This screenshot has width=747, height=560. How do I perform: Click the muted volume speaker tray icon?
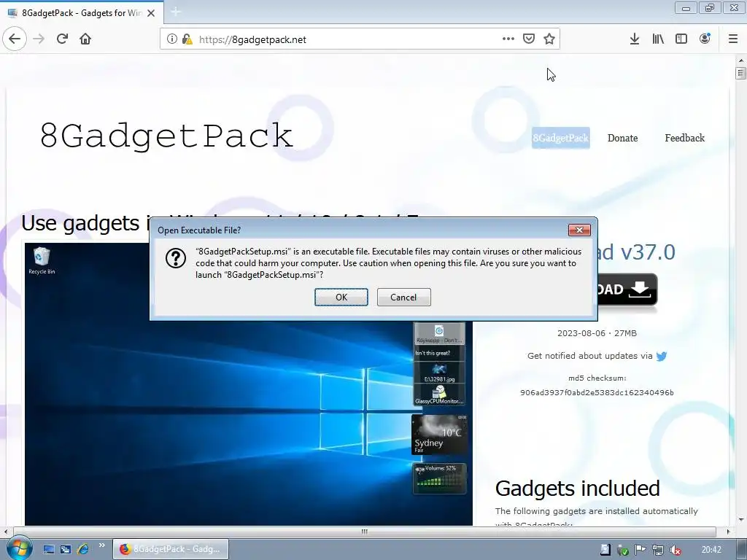(675, 550)
